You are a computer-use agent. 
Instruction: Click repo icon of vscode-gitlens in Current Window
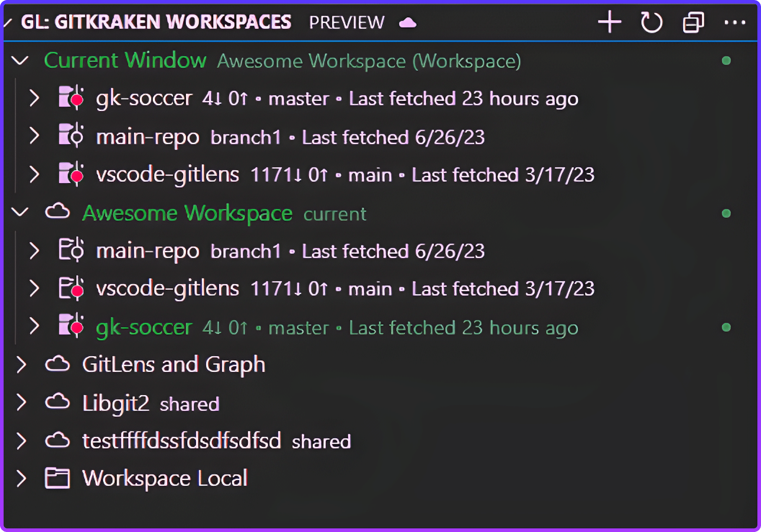(71, 174)
